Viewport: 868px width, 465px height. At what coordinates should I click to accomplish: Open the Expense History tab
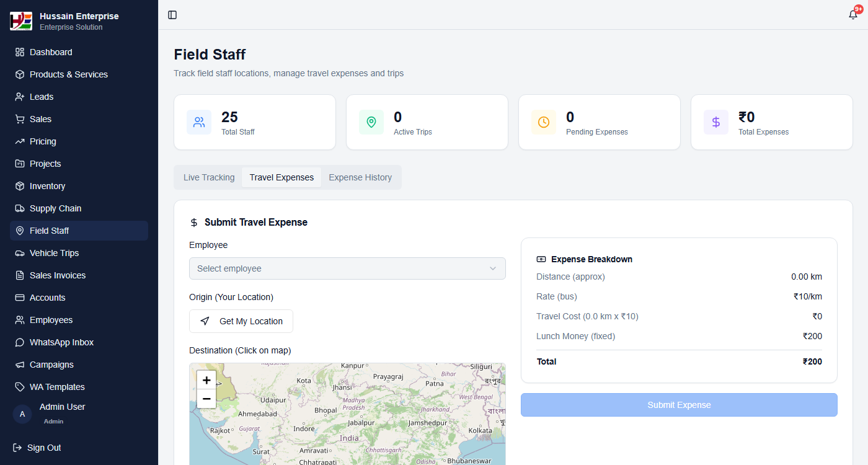360,177
